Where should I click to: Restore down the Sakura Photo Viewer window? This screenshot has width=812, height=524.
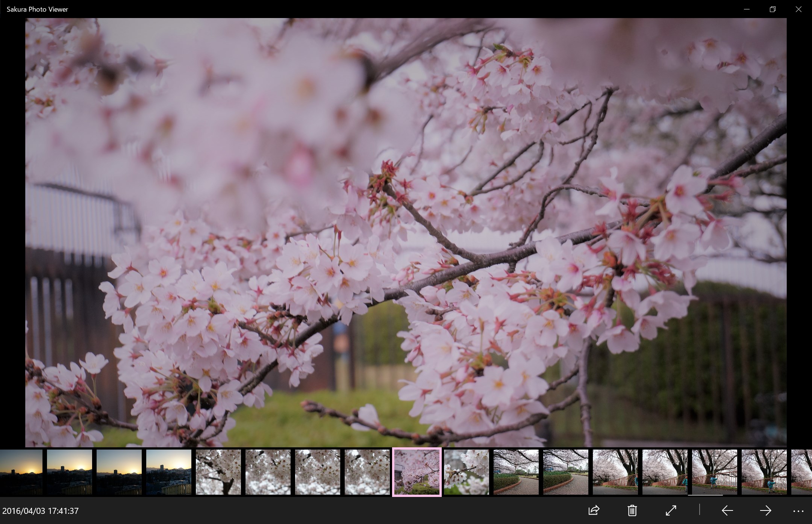click(x=773, y=9)
